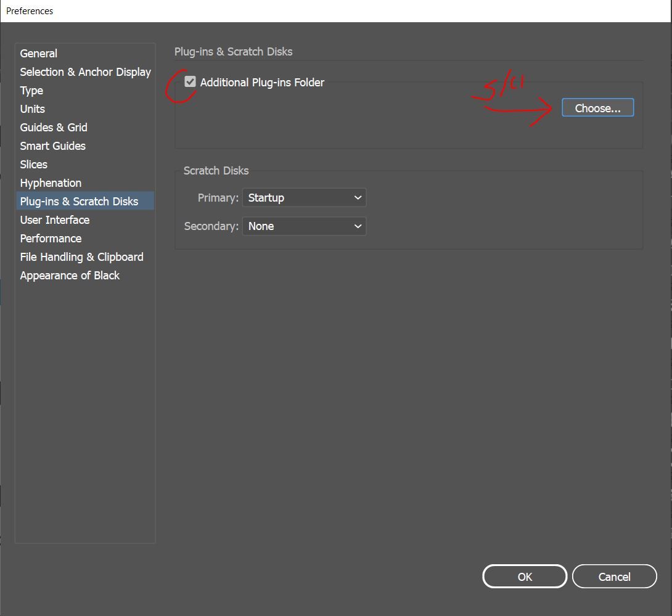Toggle the Additional Plug-ins Folder checkbox
The image size is (672, 616).
191,82
